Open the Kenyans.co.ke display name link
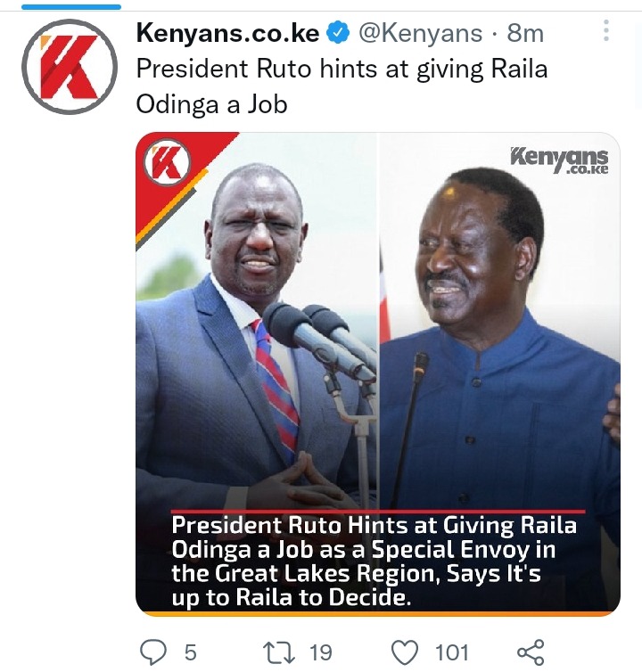The image size is (642, 672). click(227, 34)
